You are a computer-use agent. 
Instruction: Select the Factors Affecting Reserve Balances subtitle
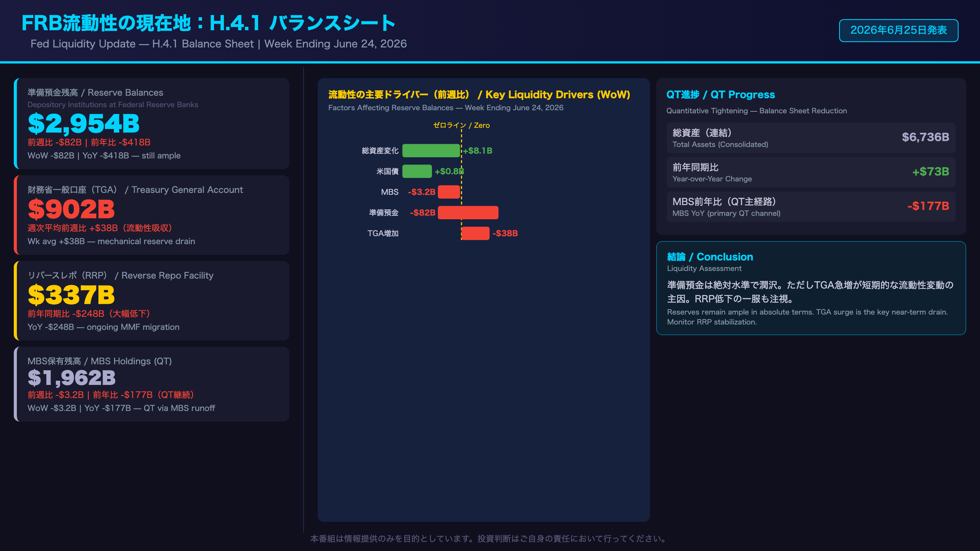446,108
